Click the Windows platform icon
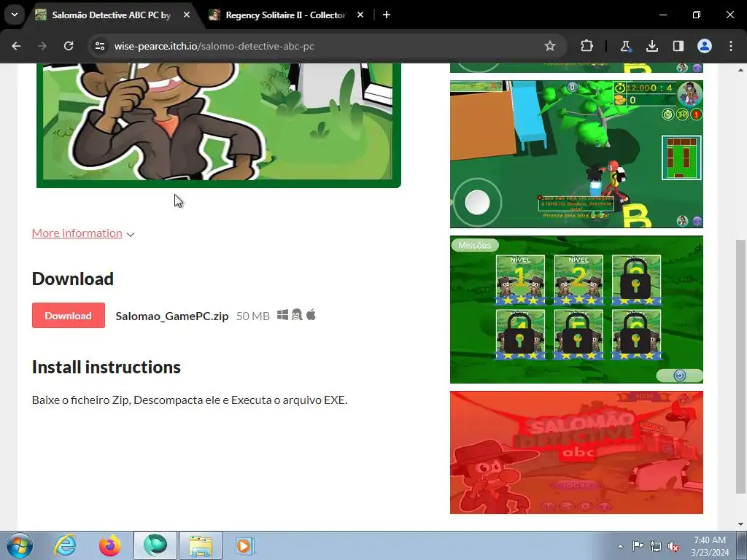The height and width of the screenshot is (560, 747). (x=282, y=315)
